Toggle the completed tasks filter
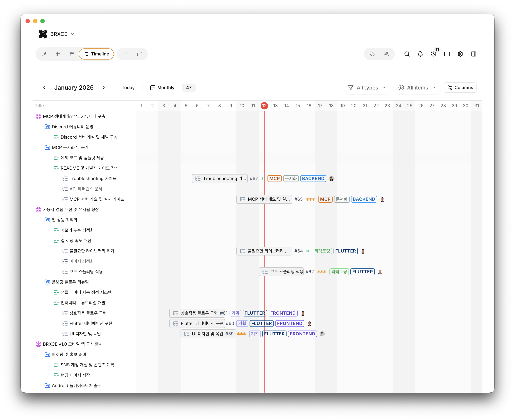515x420 pixels. [x=125, y=54]
